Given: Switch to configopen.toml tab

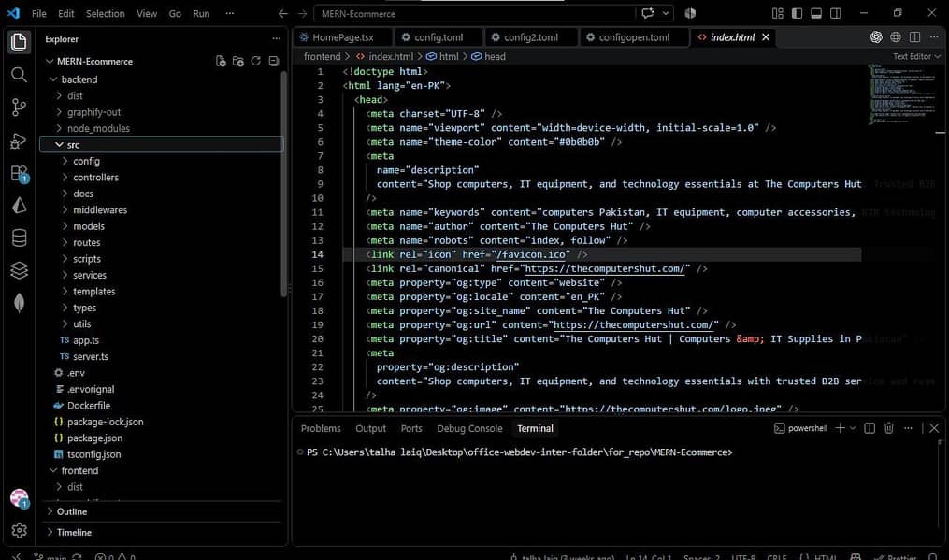Looking at the screenshot, I should [634, 37].
